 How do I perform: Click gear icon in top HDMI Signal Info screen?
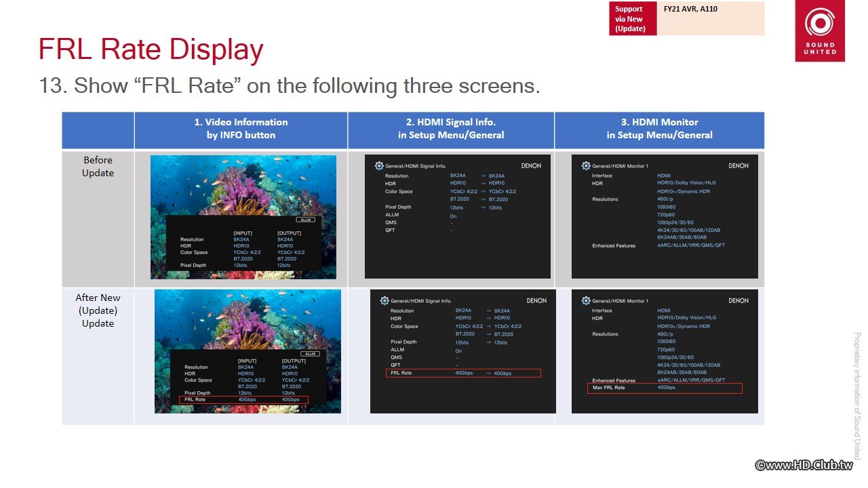pos(378,165)
